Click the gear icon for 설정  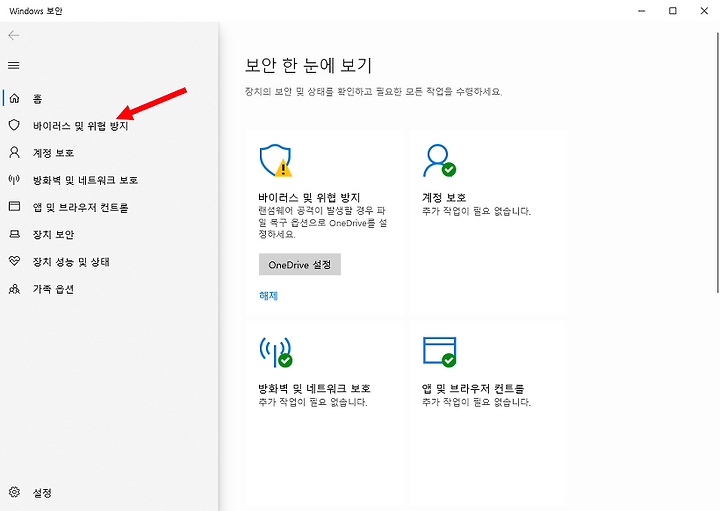14,492
